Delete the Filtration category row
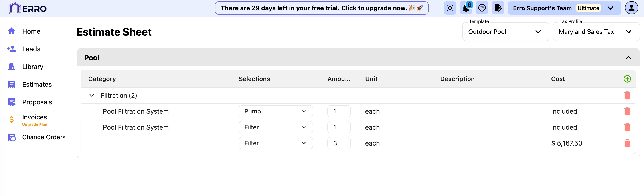The height and width of the screenshot is (196, 644). (627, 96)
